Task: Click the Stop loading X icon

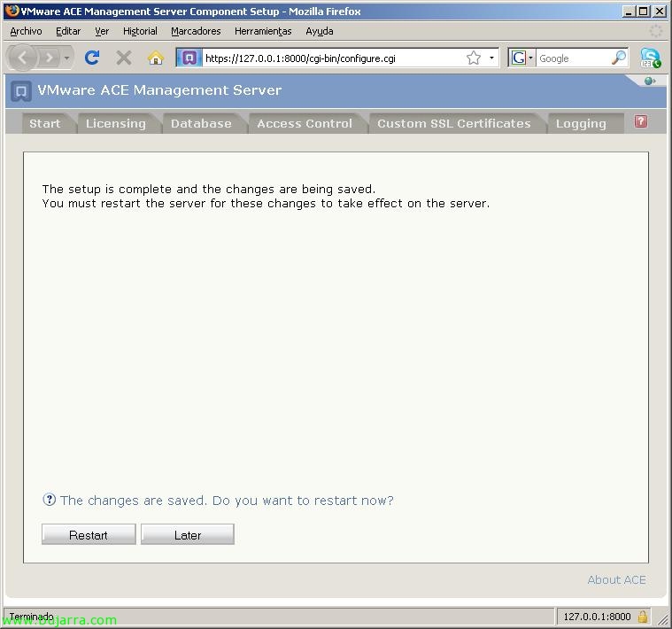Action: (124, 58)
